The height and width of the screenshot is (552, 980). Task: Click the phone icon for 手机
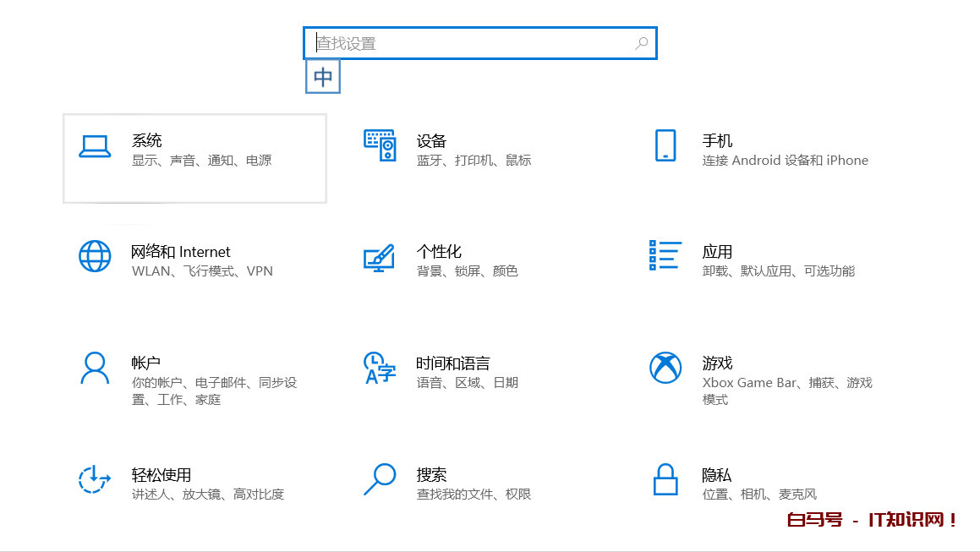[x=665, y=145]
